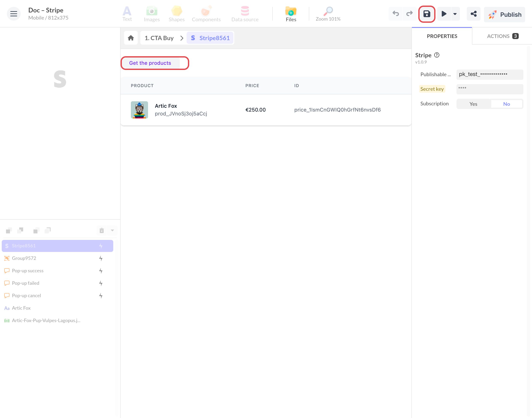This screenshot has height=418, width=532.
Task: Switch to the PROPERTIES tab
Action: point(442,36)
